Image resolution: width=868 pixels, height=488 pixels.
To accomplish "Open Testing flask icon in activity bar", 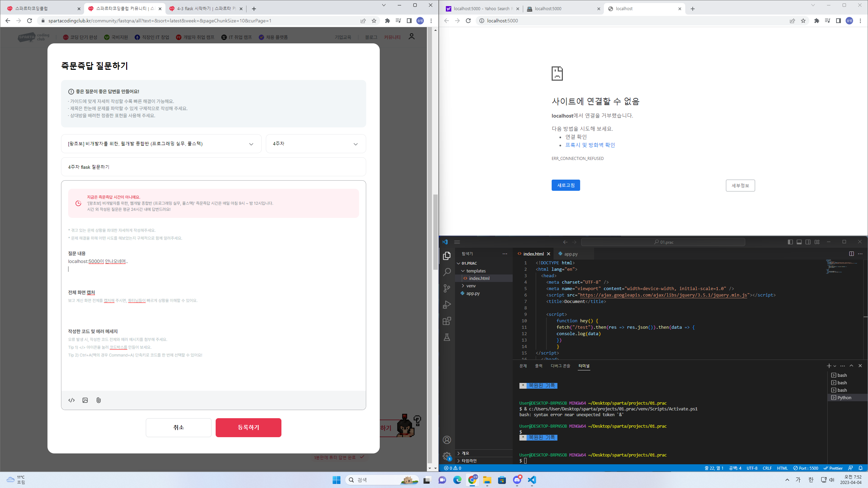I will pyautogui.click(x=447, y=337).
